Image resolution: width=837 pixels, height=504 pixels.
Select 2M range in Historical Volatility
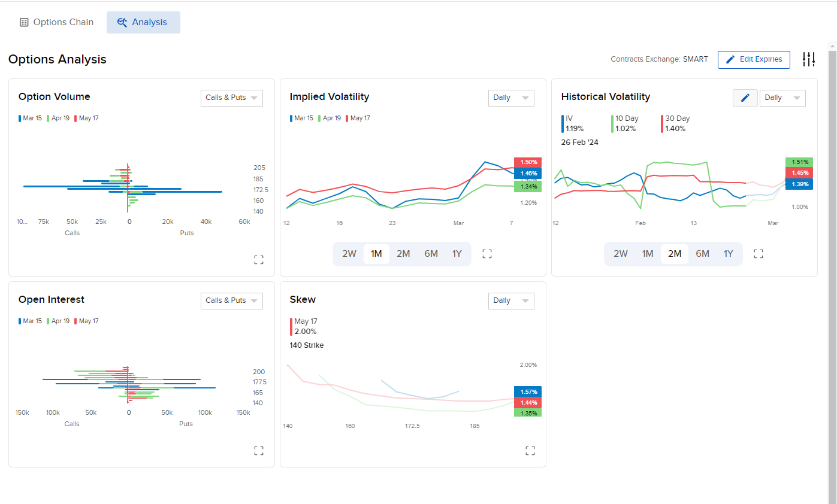point(675,254)
